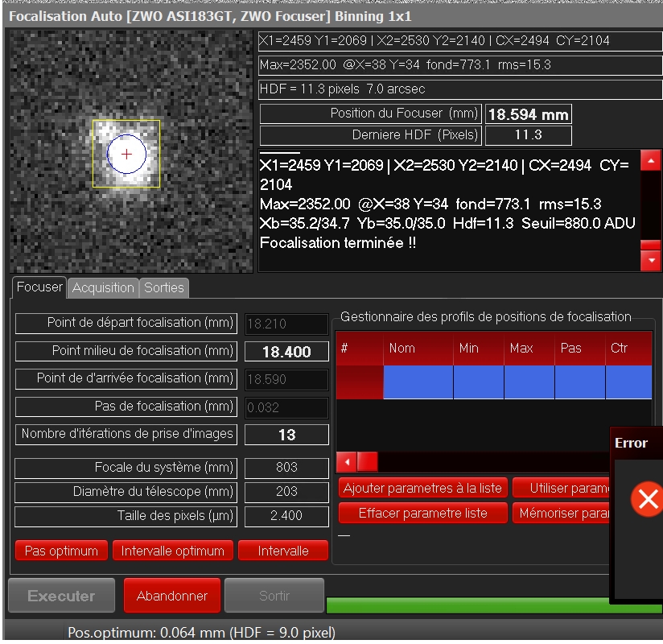The width and height of the screenshot is (663, 644).
Task: Click the log scroll down arrow
Action: coord(650,261)
